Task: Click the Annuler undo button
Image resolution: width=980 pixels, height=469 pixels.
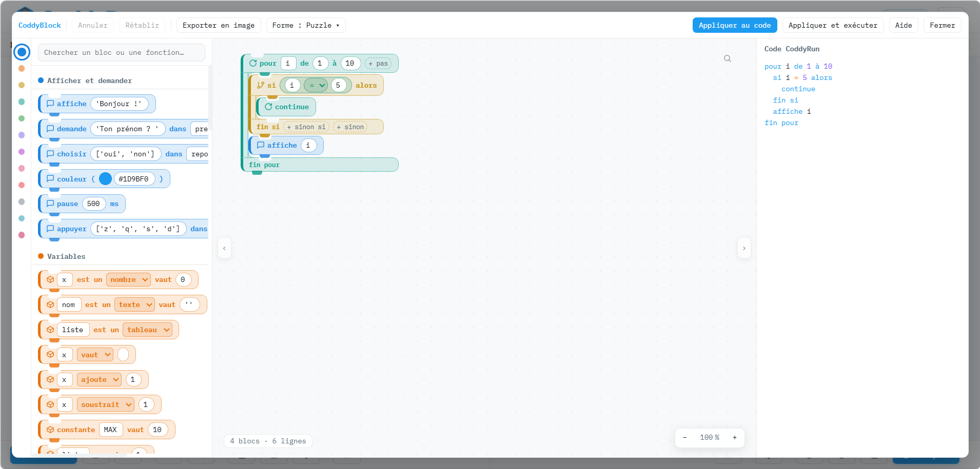Action: coord(93,25)
